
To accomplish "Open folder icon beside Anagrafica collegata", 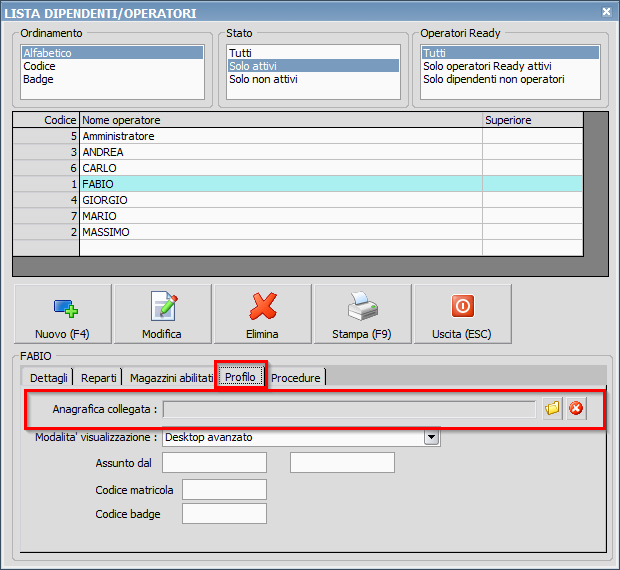I will (552, 408).
